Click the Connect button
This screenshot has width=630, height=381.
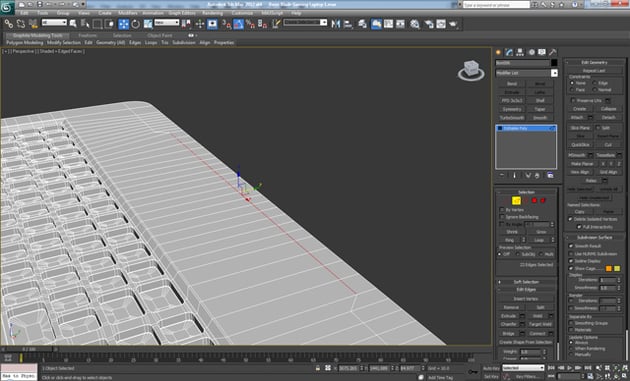click(x=537, y=333)
